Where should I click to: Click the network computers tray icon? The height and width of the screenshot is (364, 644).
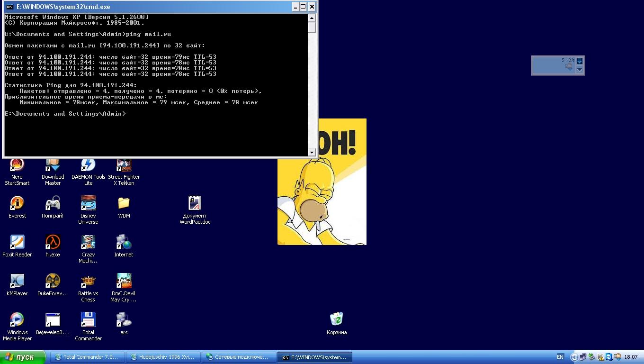coord(583,357)
